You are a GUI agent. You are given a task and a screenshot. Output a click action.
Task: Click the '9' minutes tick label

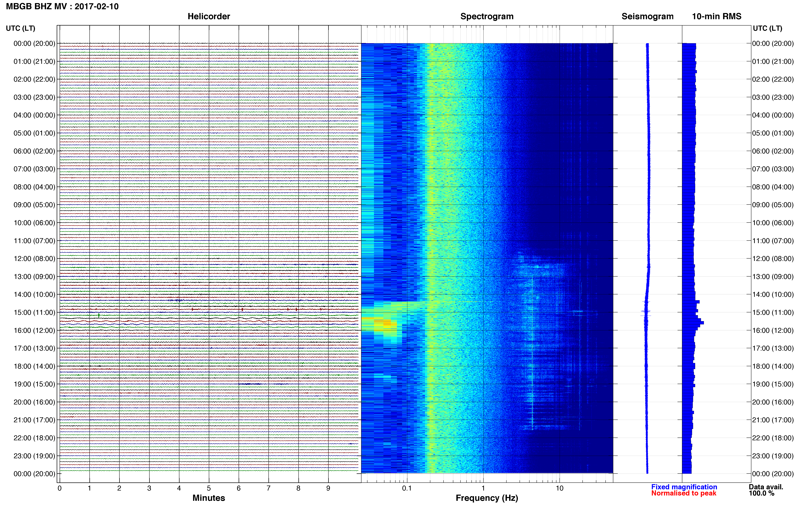tap(328, 488)
